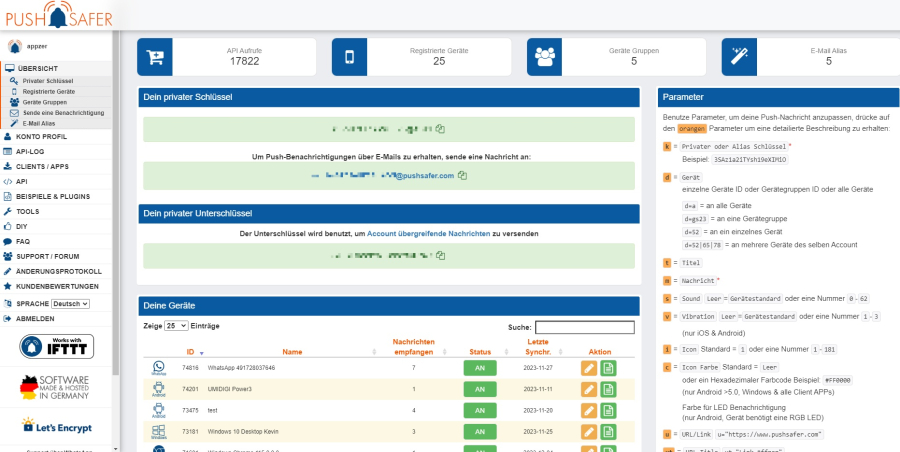
Task: Copy the pushsafer.com email address
Action: pyautogui.click(x=462, y=176)
